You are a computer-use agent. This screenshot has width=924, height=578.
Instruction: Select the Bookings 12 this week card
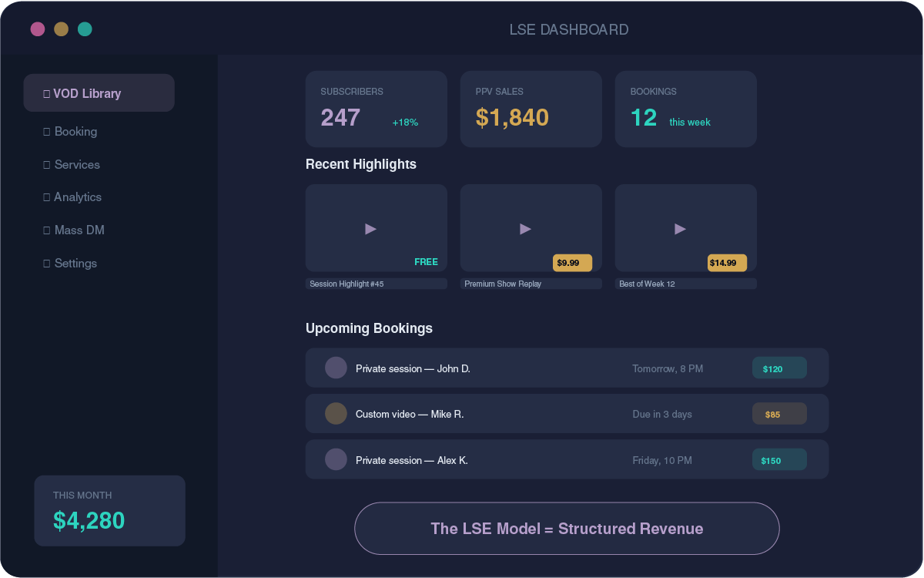(x=686, y=109)
